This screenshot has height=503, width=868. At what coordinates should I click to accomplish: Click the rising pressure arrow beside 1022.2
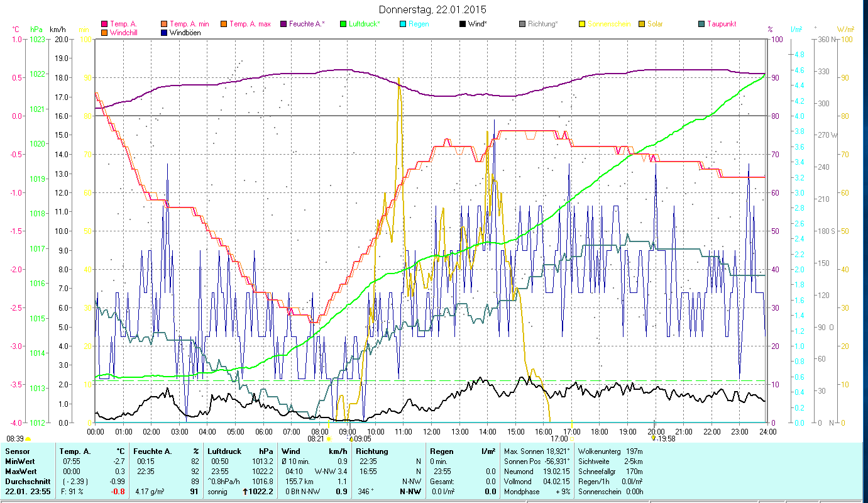point(245,492)
